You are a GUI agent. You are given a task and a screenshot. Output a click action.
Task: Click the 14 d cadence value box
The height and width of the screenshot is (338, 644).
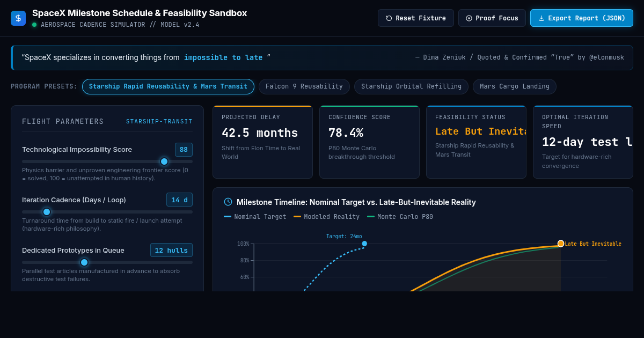[x=179, y=200]
